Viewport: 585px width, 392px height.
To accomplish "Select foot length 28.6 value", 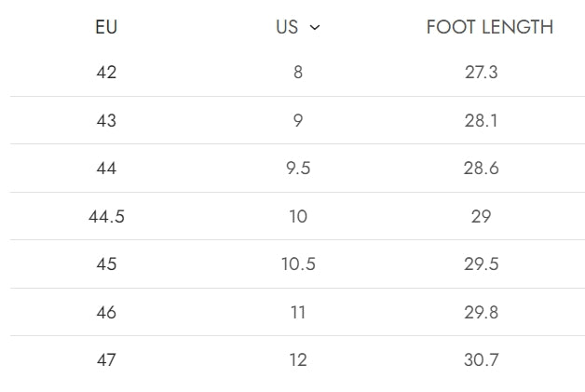I will 482,169.
